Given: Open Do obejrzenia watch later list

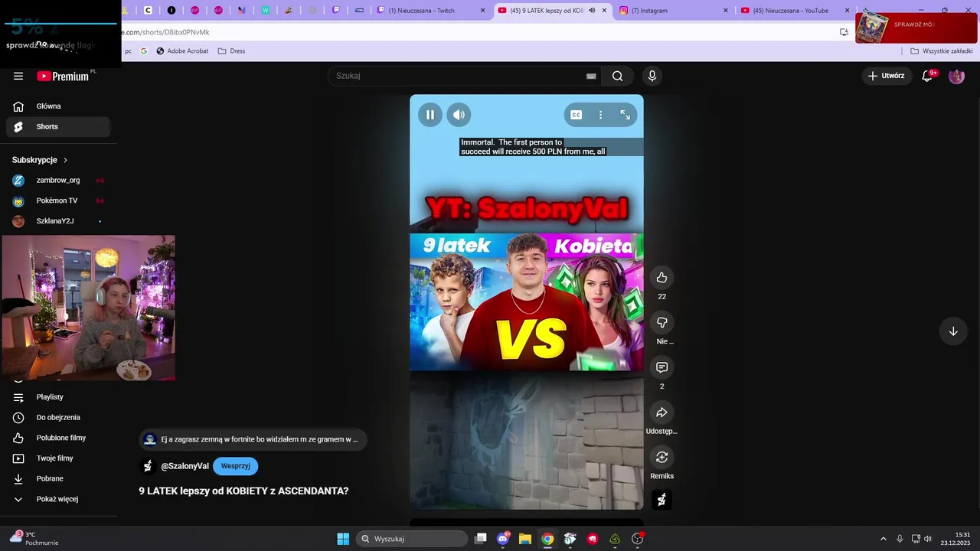Looking at the screenshot, I should tap(58, 418).
